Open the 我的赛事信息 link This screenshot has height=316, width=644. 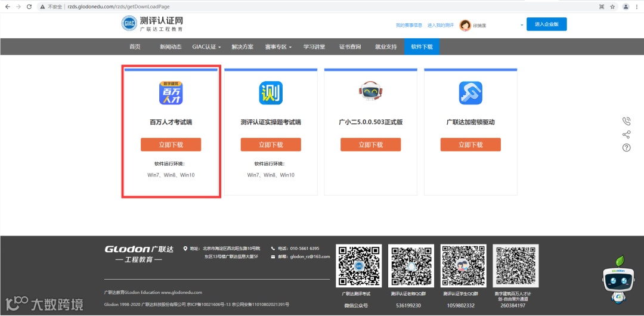[x=408, y=26]
